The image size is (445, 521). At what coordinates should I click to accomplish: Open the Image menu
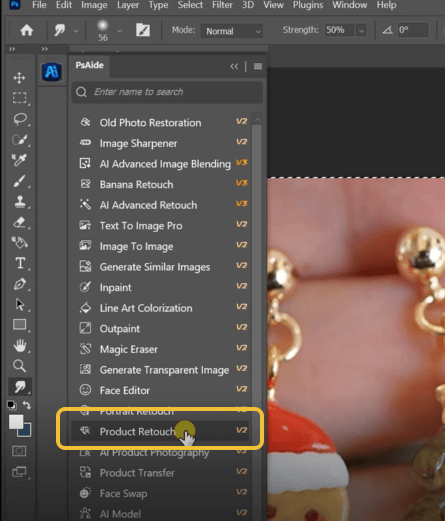click(x=94, y=5)
